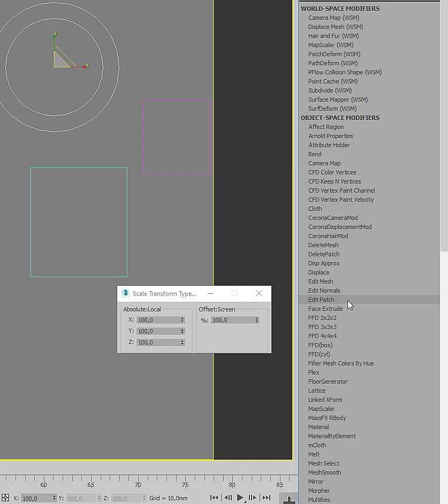This screenshot has width=448, height=504.
Task: Click 3ds Max icon in Scale Transform dialog title
Action: (x=125, y=293)
